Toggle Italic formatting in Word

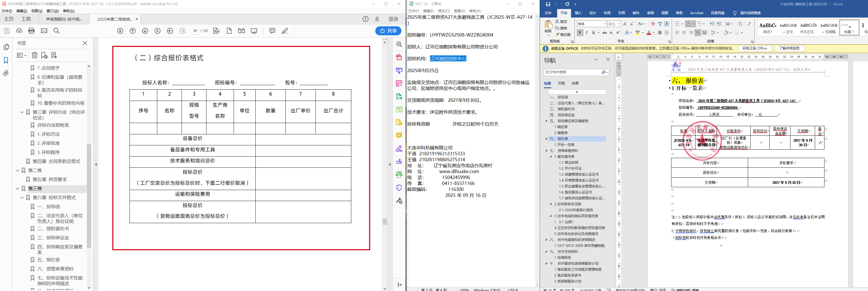pyautogui.click(x=587, y=33)
